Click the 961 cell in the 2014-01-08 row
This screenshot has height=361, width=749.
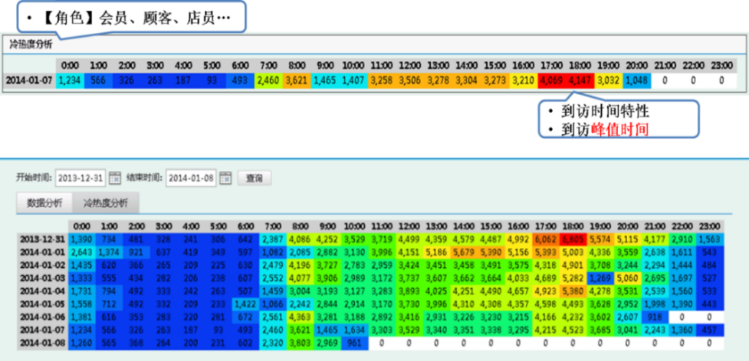pyautogui.click(x=354, y=343)
